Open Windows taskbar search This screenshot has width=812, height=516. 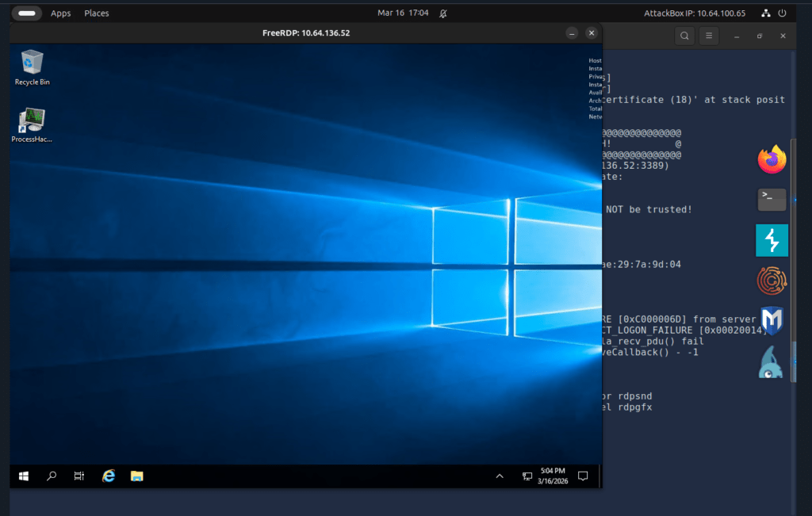(52, 476)
